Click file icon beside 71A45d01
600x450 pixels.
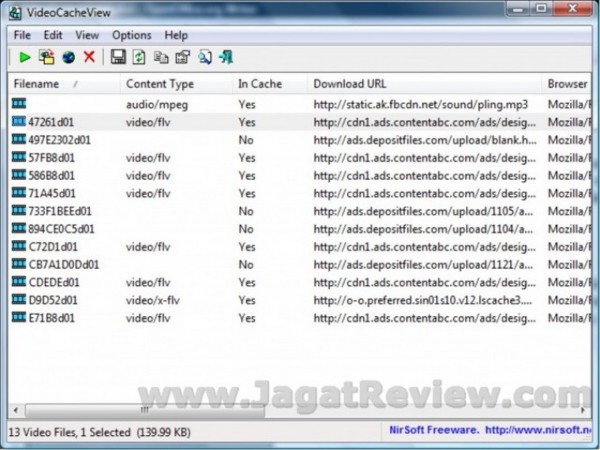click(19, 192)
